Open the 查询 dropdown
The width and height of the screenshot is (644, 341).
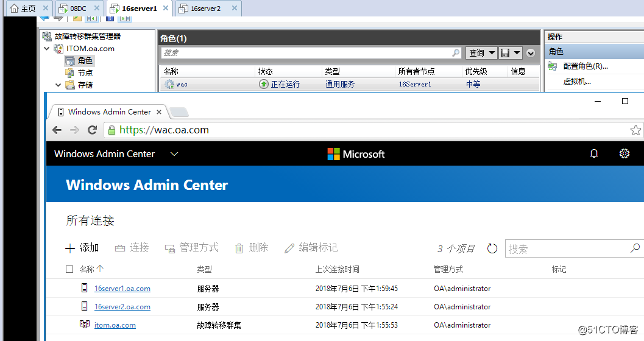pyautogui.click(x=481, y=53)
